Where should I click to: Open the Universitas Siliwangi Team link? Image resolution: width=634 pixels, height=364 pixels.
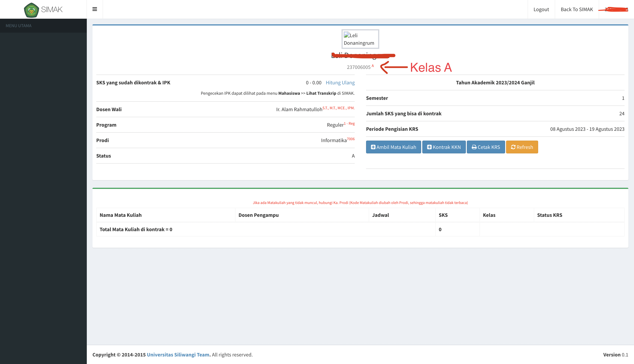(x=178, y=355)
